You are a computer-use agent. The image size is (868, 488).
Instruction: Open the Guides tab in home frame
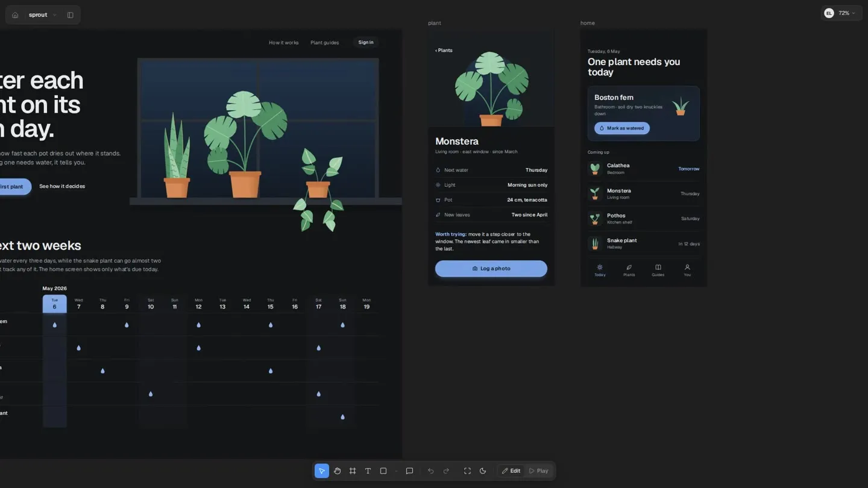coord(658,271)
